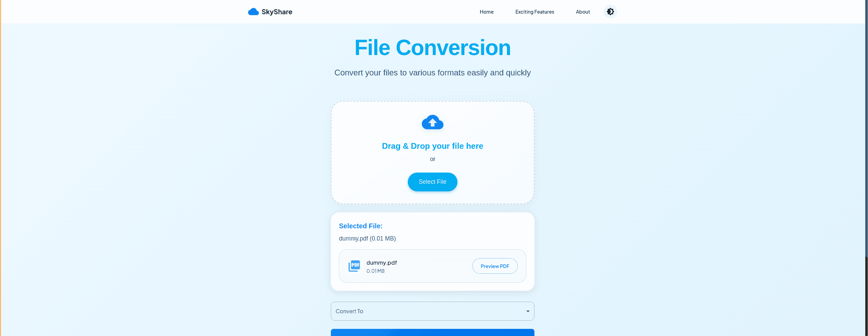Click the Select File button
The image size is (868, 336).
(x=432, y=182)
